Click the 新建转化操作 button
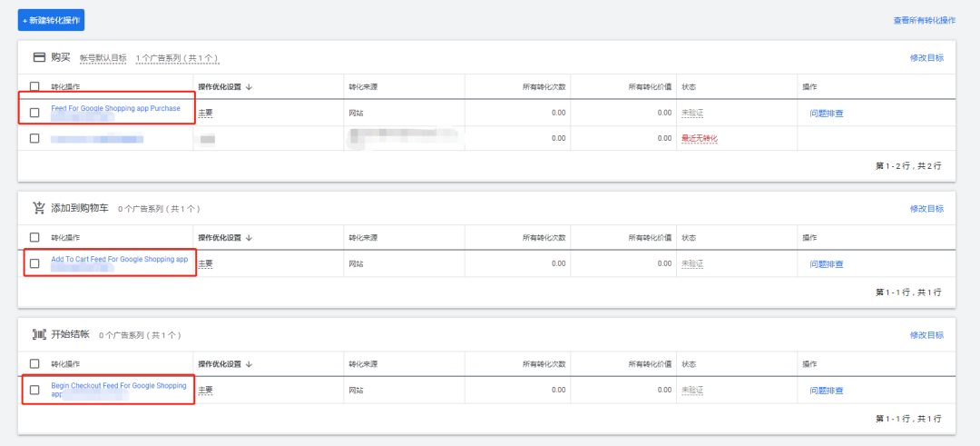The width and height of the screenshot is (980, 446). [x=51, y=20]
